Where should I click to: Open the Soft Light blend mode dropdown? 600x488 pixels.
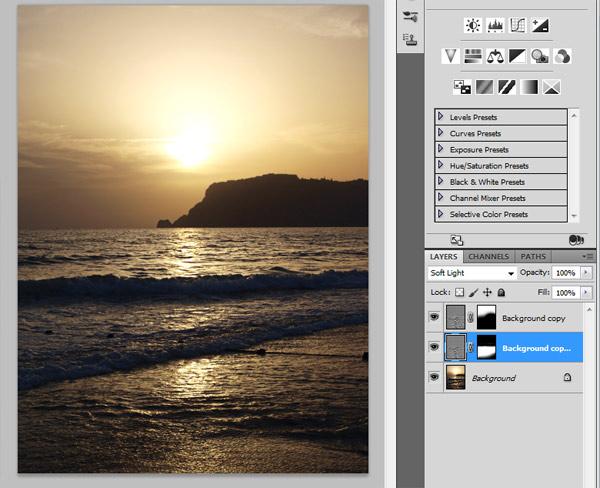coord(471,273)
